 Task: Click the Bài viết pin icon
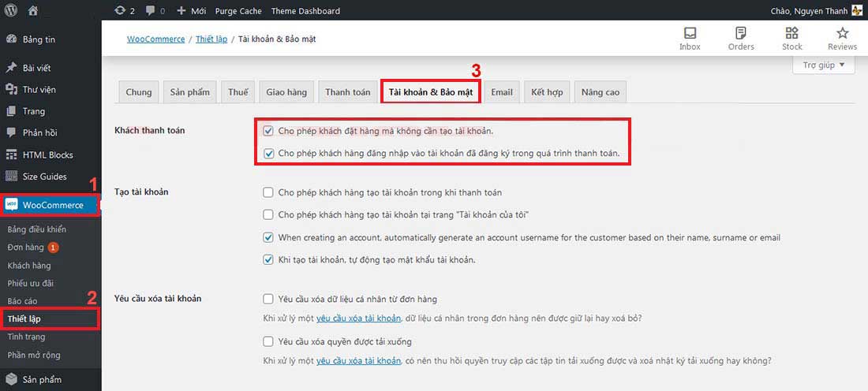point(11,68)
